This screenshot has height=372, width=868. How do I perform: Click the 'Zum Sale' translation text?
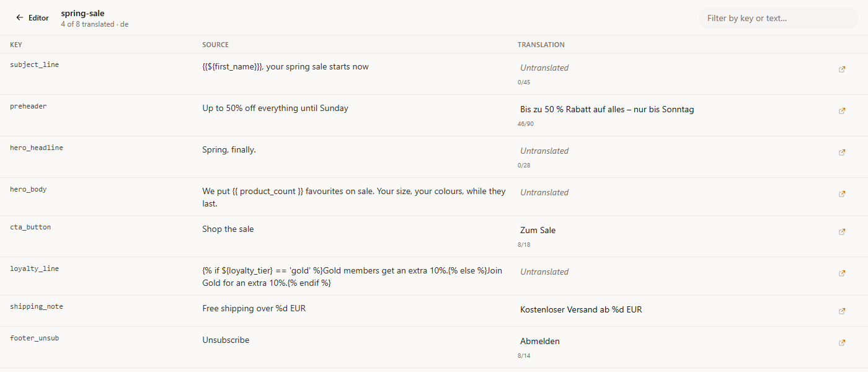538,230
